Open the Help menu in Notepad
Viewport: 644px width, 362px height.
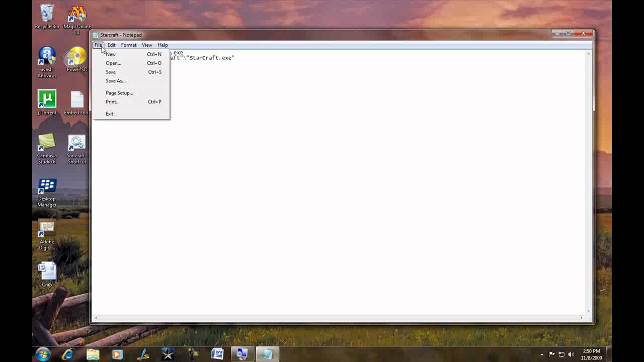coord(163,45)
